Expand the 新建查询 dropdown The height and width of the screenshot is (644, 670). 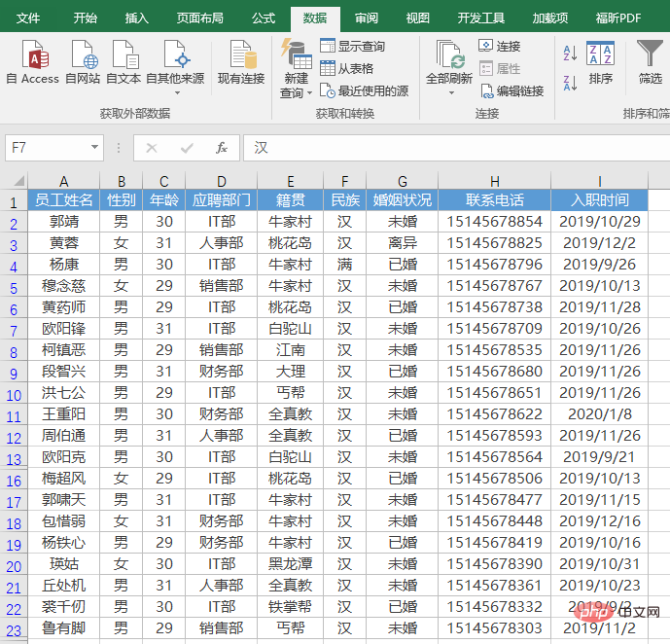[x=309, y=93]
